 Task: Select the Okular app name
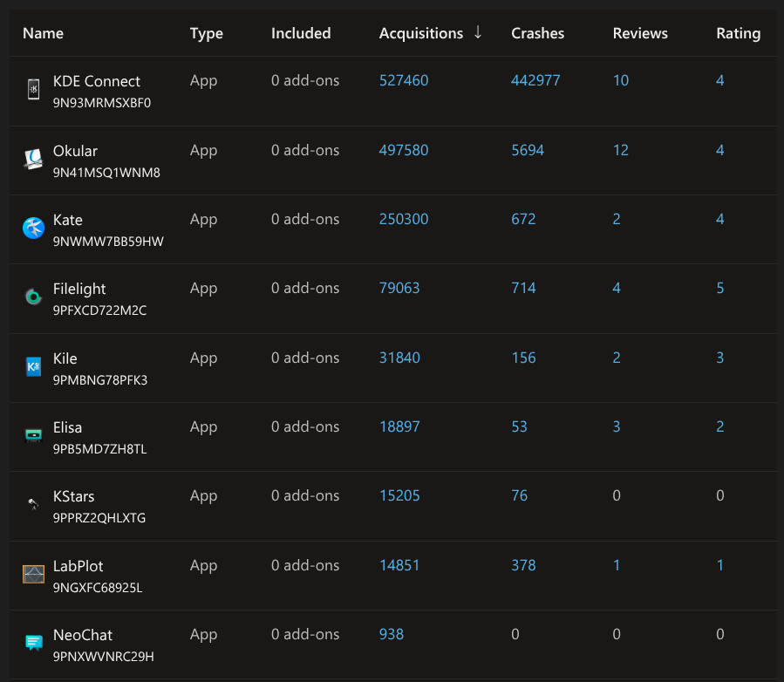75,151
